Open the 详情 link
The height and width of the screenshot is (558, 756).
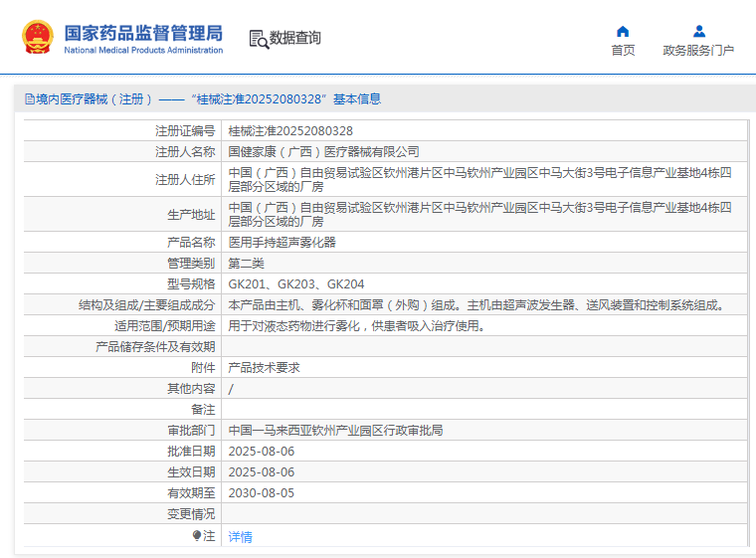click(x=240, y=537)
